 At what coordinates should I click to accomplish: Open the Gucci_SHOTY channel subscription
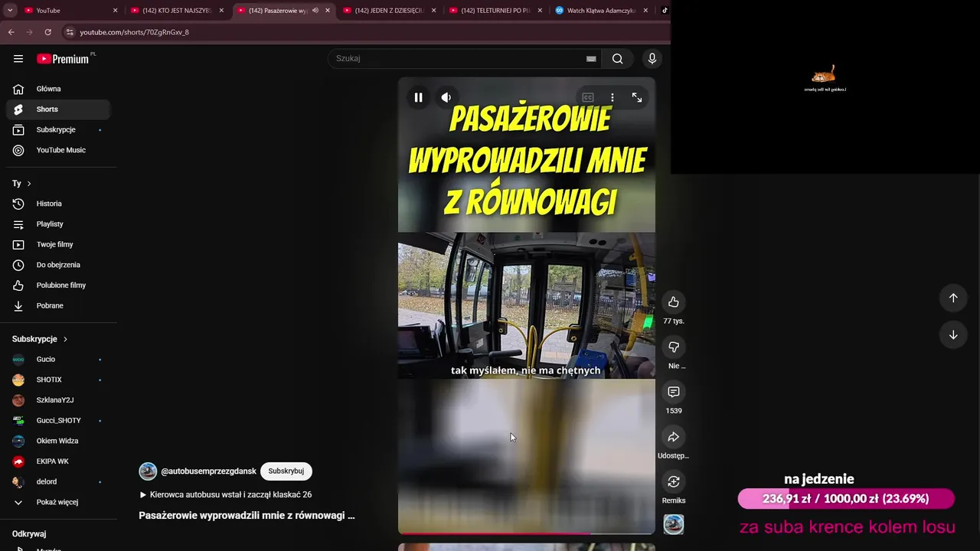click(x=58, y=421)
